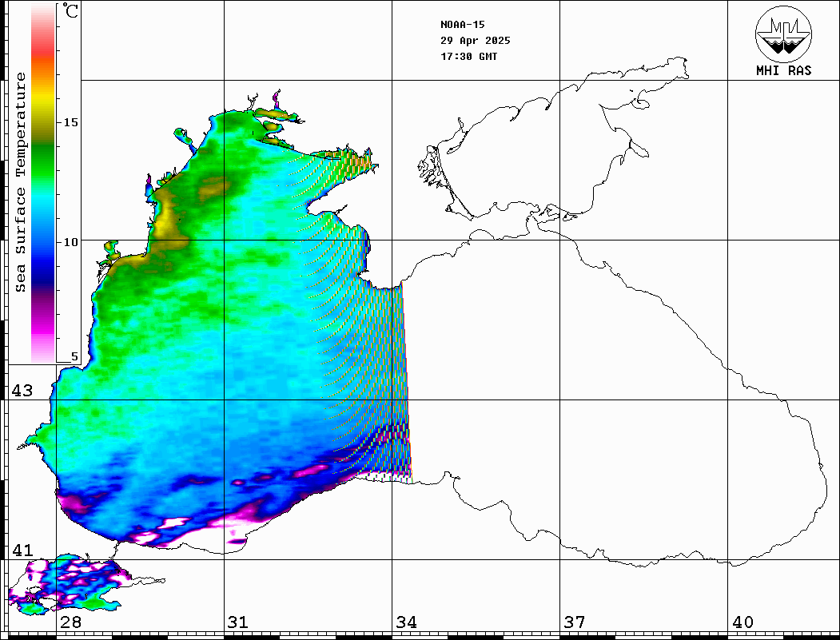Click the 17:30 GMT time label
The height and width of the screenshot is (640, 840).
pos(468,56)
